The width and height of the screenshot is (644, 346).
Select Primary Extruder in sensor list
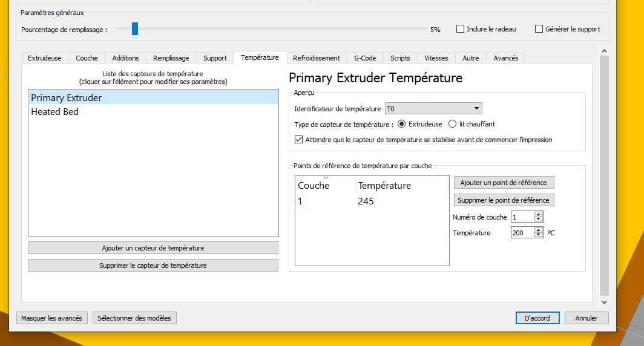click(x=153, y=97)
